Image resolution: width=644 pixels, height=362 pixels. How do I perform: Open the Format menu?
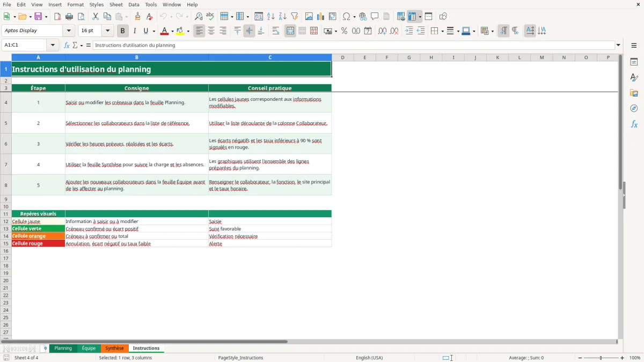click(75, 4)
